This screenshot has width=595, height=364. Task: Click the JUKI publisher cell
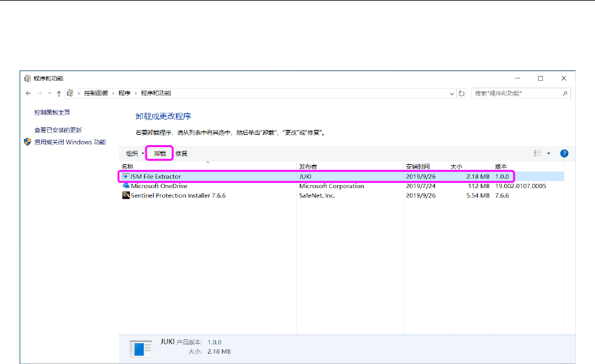point(305,176)
